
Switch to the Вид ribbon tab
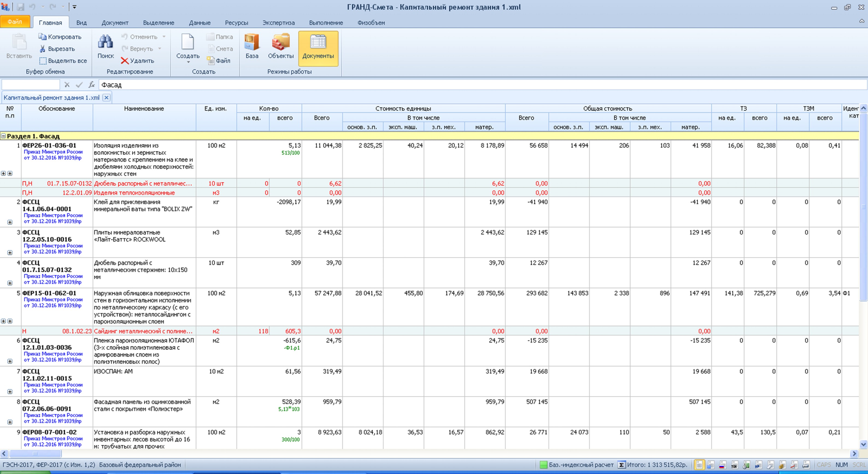81,23
